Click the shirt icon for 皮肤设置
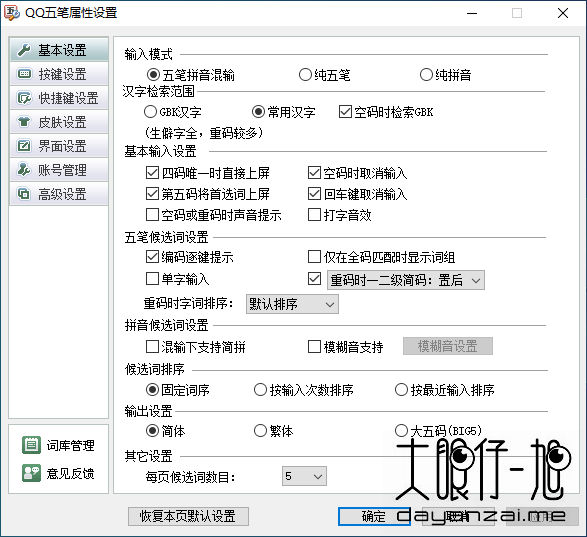 24,122
